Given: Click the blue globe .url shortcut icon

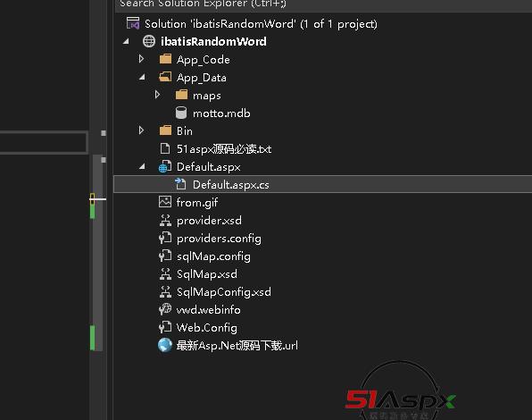Looking at the screenshot, I should [165, 345].
